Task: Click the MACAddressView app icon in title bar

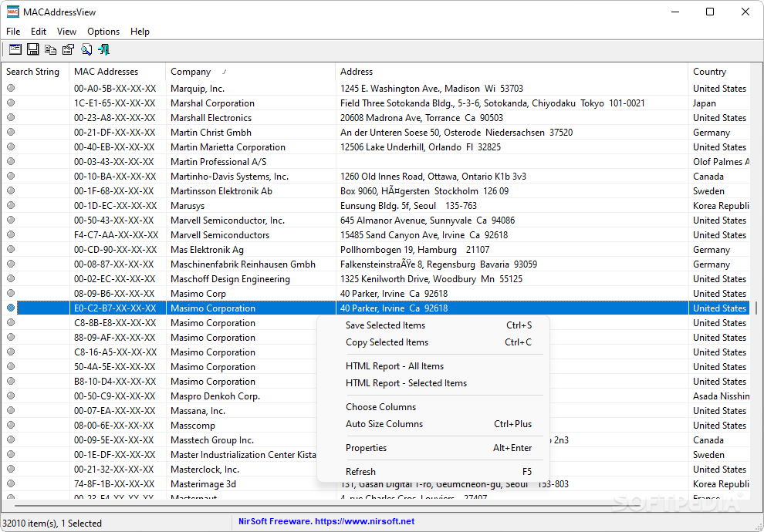Action: [x=12, y=12]
